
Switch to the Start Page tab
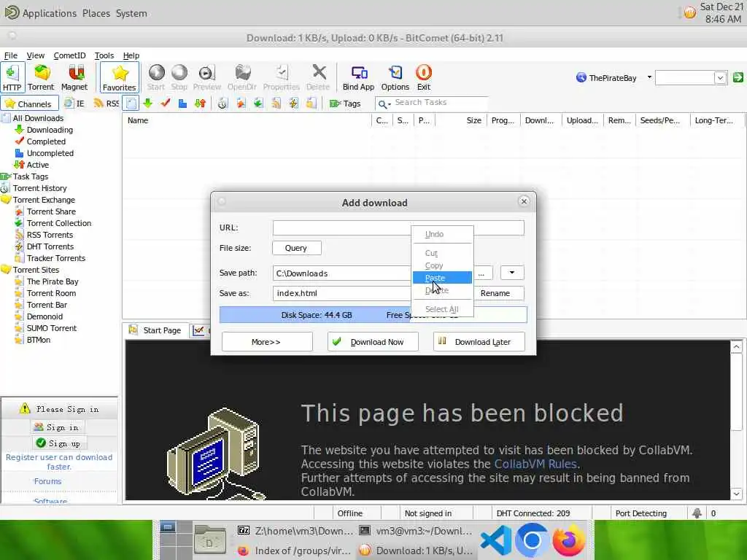point(156,330)
